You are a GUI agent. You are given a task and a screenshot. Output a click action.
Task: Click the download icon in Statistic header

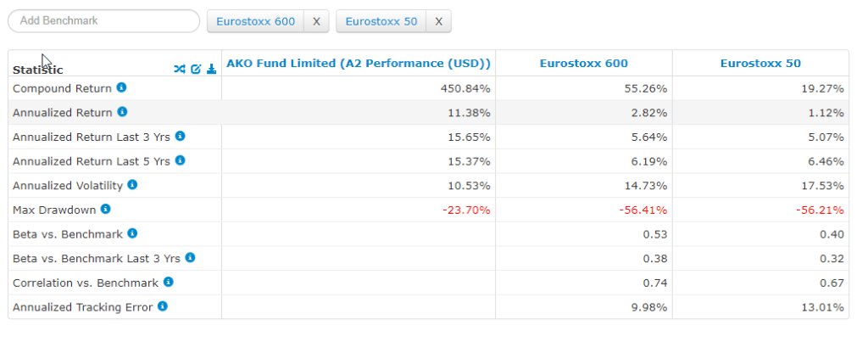click(x=211, y=69)
